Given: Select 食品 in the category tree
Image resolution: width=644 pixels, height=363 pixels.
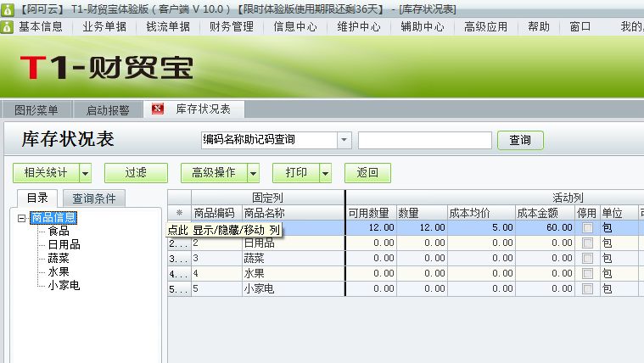Looking at the screenshot, I should click(59, 232).
